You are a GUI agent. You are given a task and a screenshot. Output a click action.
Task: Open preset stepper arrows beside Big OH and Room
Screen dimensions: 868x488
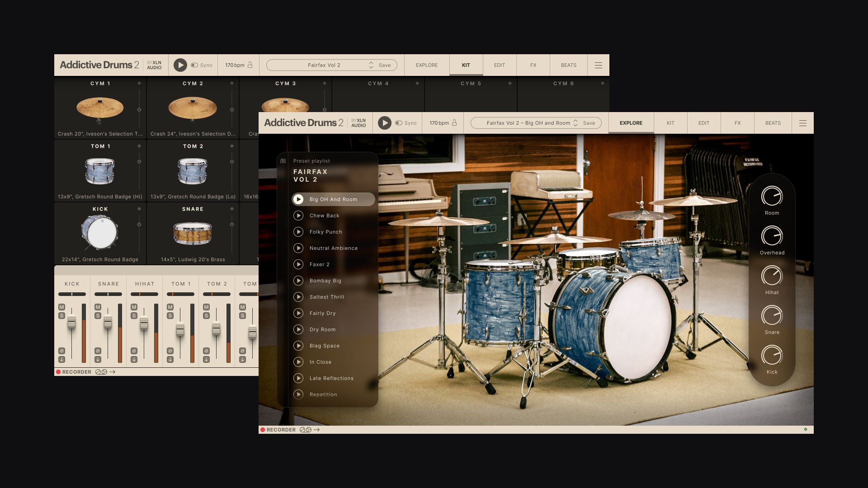pyautogui.click(x=576, y=123)
